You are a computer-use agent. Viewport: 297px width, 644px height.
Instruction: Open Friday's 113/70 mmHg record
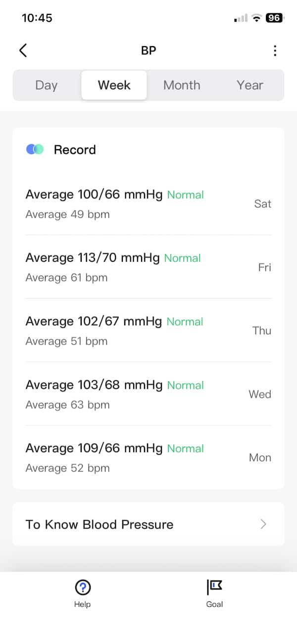click(148, 267)
